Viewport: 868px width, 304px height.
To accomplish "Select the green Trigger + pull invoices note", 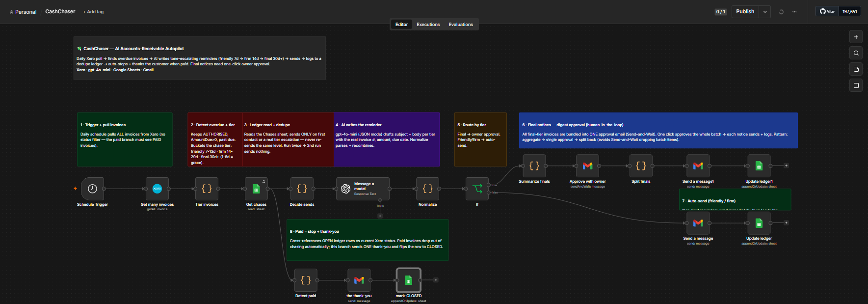I will pyautogui.click(x=125, y=139).
